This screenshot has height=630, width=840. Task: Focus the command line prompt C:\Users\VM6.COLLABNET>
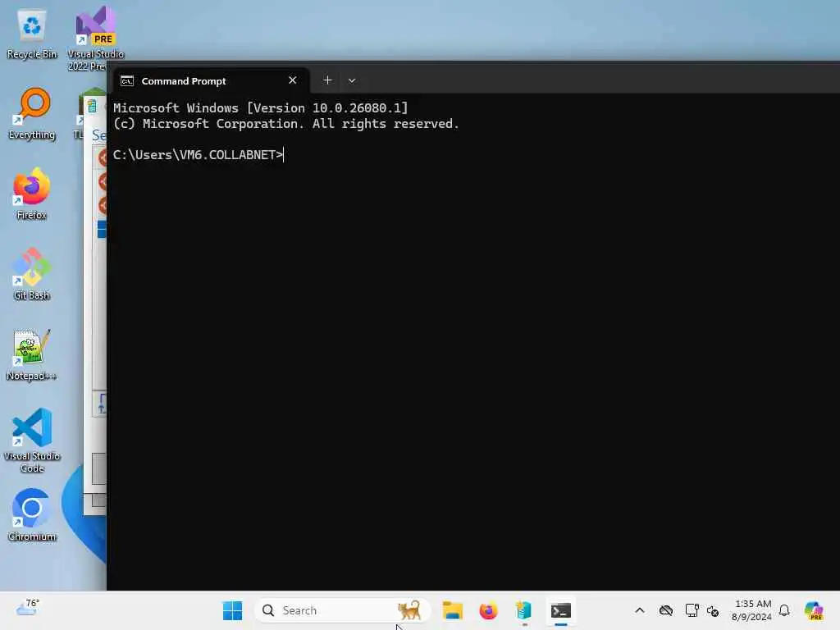[198, 155]
